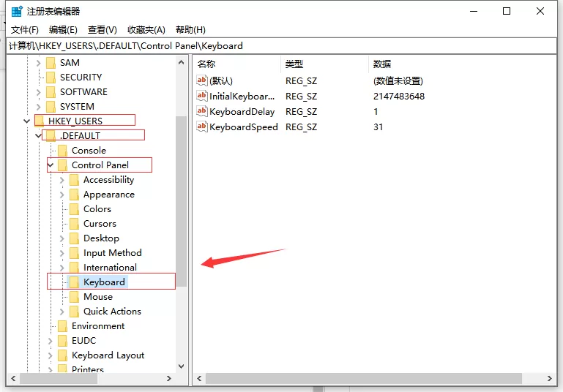Expand the Accessibility key
The width and height of the screenshot is (563, 392).
click(61, 180)
